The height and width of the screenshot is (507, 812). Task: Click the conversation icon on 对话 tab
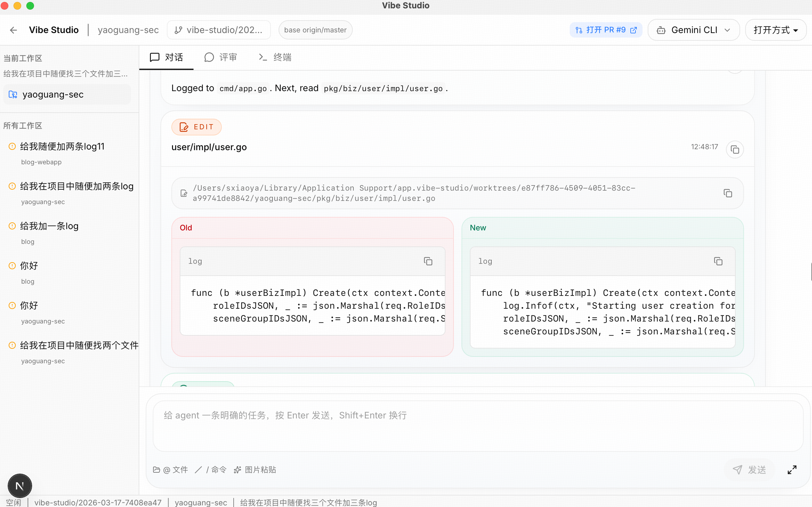coord(154,57)
